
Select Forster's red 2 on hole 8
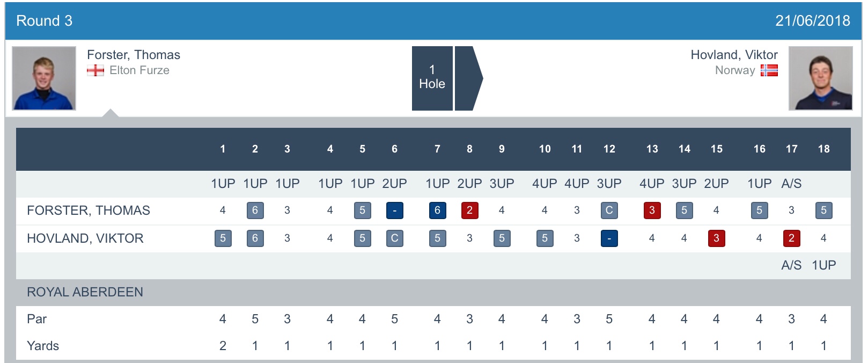[x=469, y=210]
